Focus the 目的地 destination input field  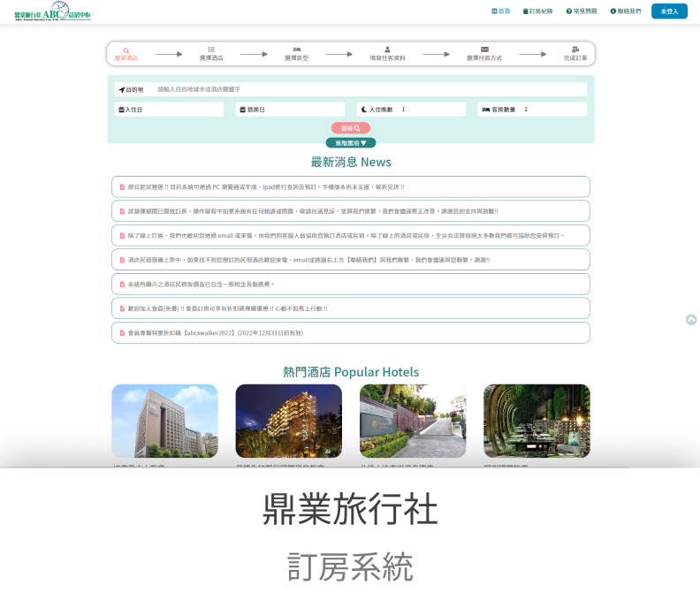click(x=351, y=89)
